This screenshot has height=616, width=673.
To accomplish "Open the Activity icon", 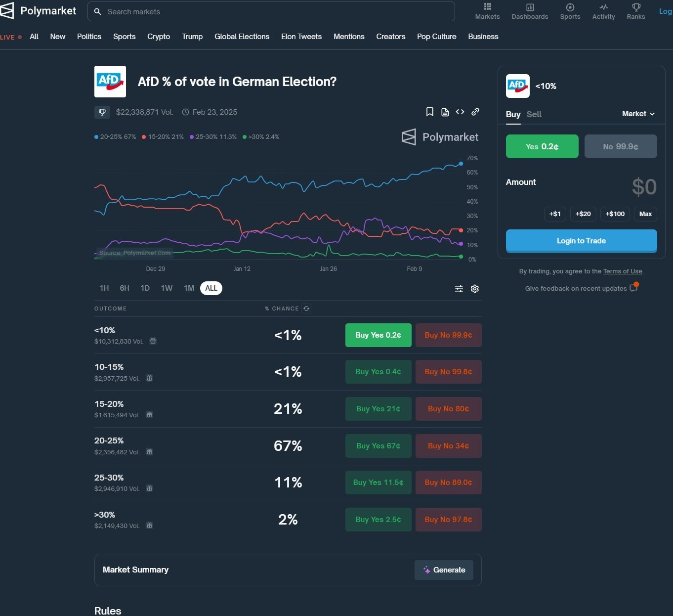I will [603, 7].
